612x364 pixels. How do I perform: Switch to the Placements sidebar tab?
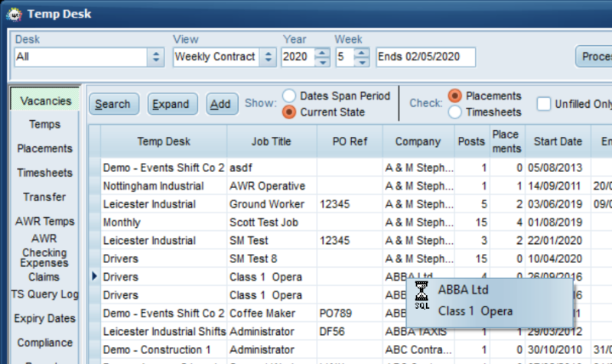point(44,148)
